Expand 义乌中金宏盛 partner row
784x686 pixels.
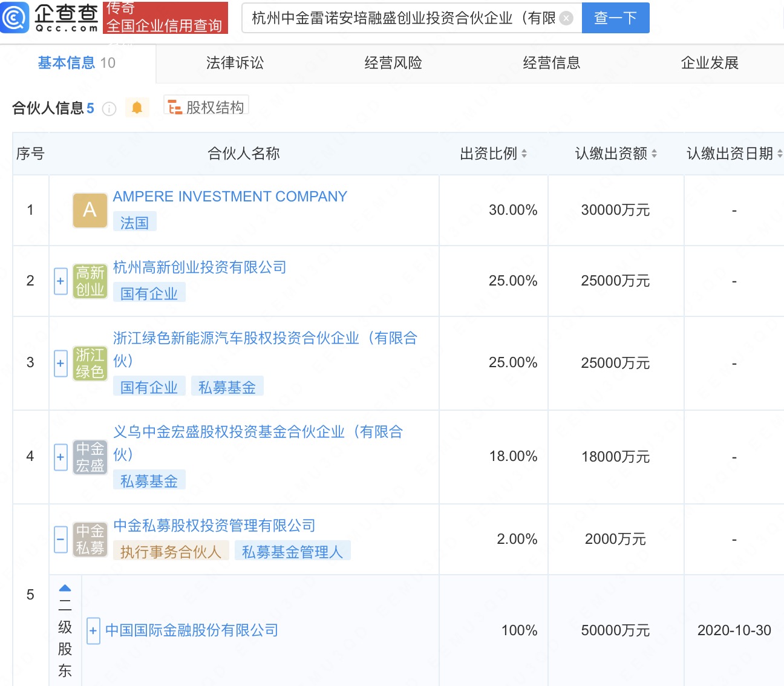[60, 457]
